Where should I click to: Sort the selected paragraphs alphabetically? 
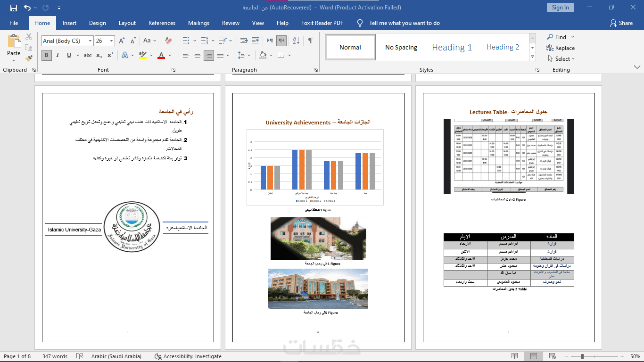296,41
